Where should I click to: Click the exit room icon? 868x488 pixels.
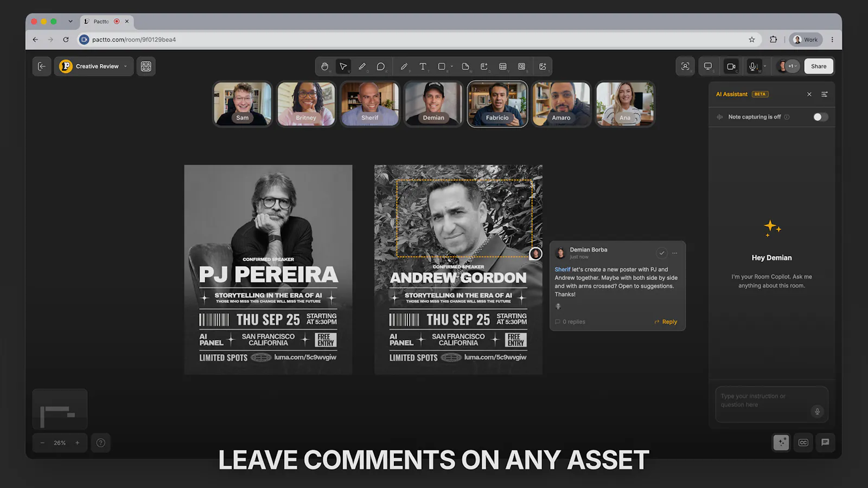[x=42, y=66]
